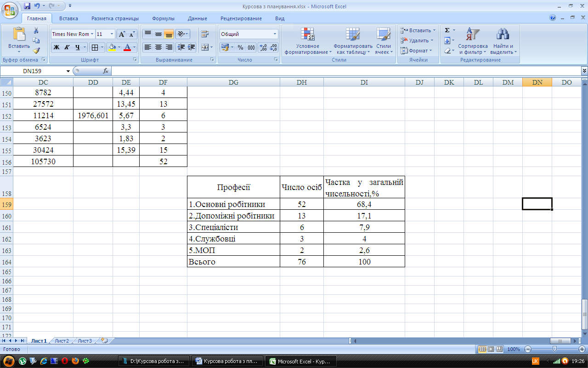
Task: Click the Orientation text-angle icon
Action: [181, 34]
